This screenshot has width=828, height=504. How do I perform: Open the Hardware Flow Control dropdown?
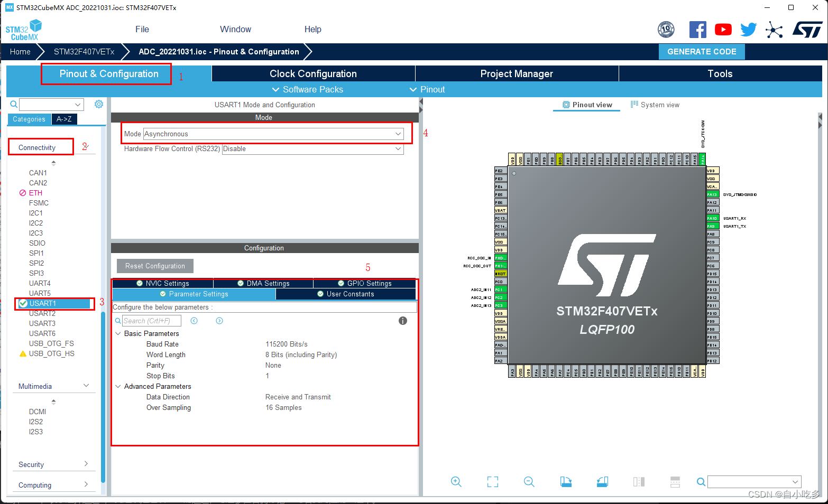[x=312, y=149]
